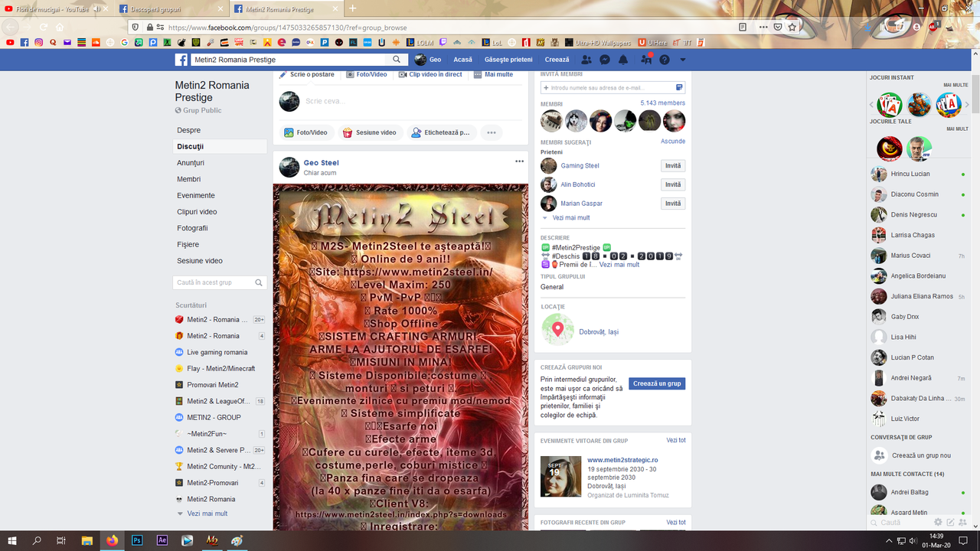This screenshot has height=551, width=980.
Task: Invite Alin Bohotici to the group
Action: [x=673, y=184]
